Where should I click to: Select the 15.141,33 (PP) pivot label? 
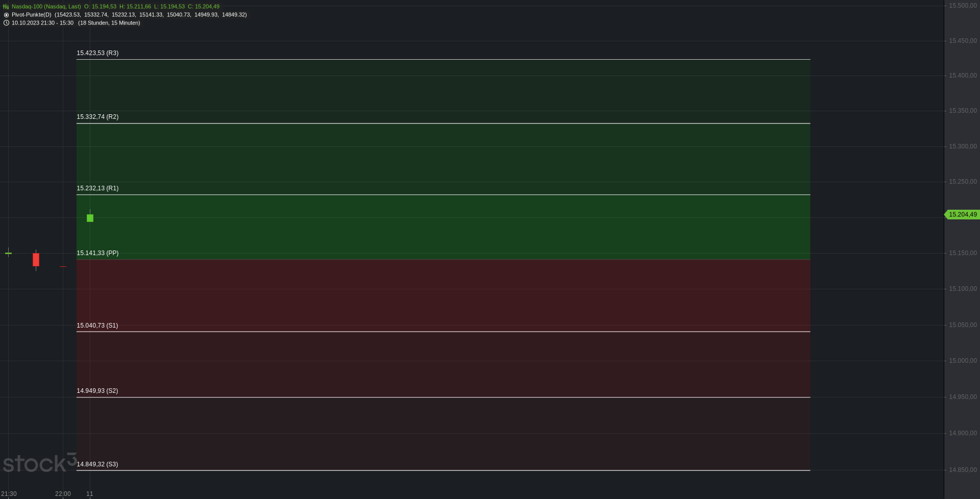[97, 253]
